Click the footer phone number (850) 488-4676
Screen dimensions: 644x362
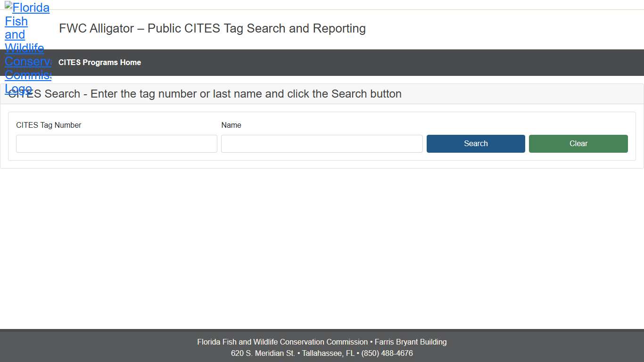(387, 353)
